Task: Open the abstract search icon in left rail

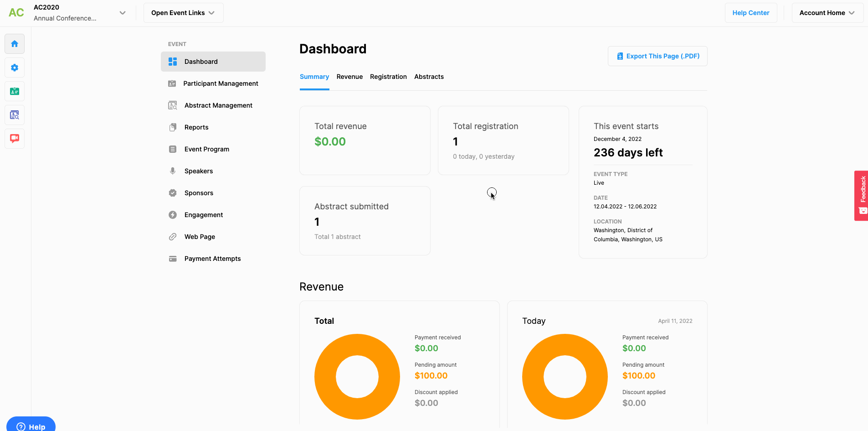Action: [15, 115]
